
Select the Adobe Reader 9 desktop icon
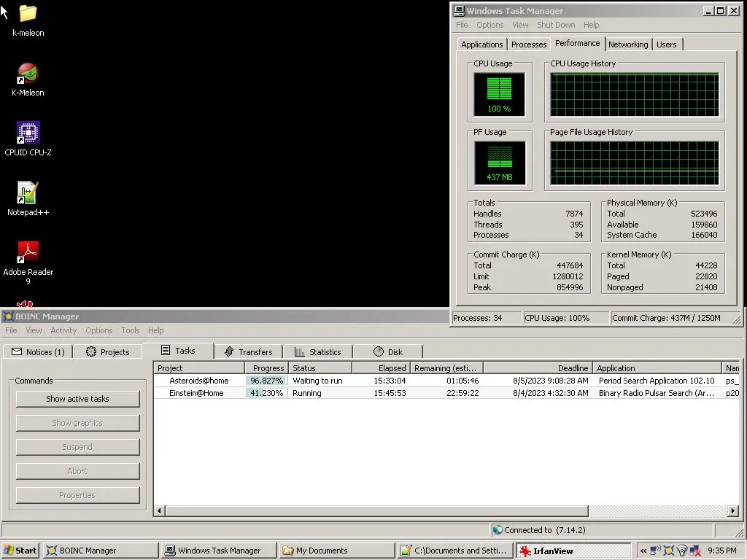[x=28, y=252]
